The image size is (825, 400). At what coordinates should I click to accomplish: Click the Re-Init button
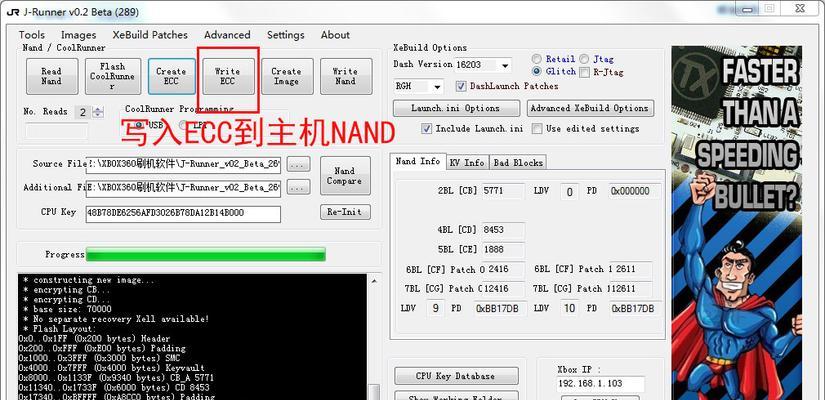pyautogui.click(x=345, y=212)
